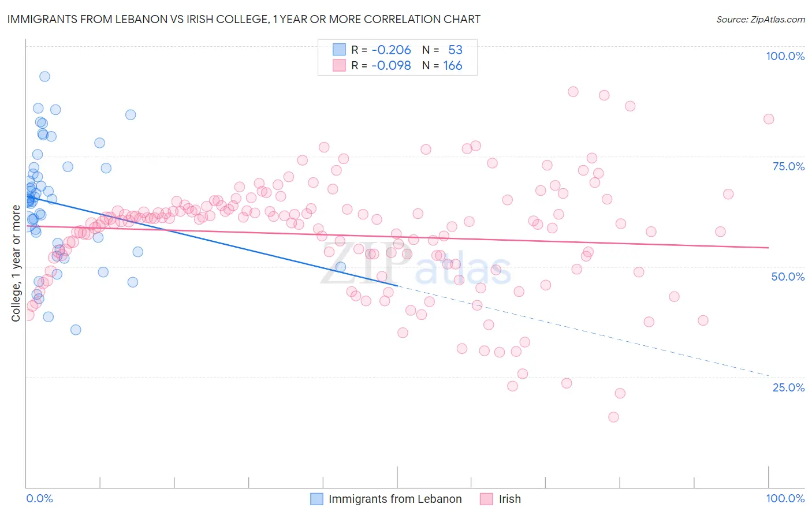Click the lowest pink data point near 16%
The height and width of the screenshot is (515, 812).
pyautogui.click(x=613, y=417)
